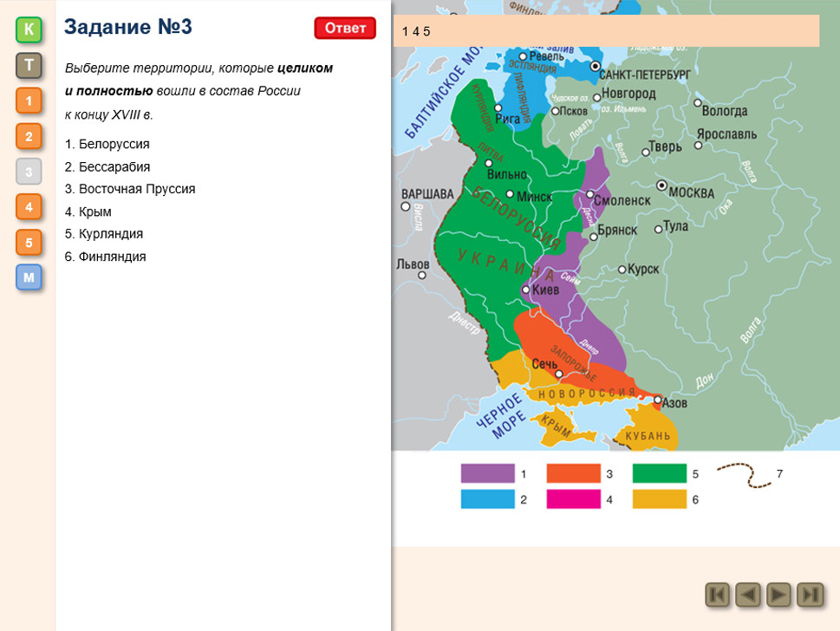Go to the previous slide
The image size is (840, 631).
tap(748, 595)
